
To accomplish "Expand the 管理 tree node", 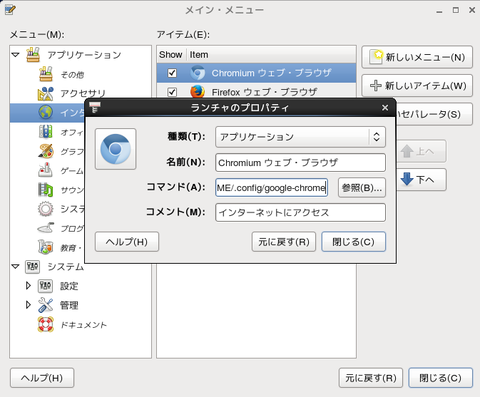I will (x=28, y=305).
